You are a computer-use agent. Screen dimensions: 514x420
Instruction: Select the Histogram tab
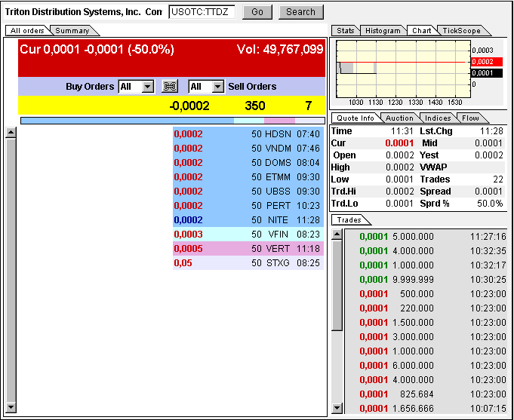[383, 31]
